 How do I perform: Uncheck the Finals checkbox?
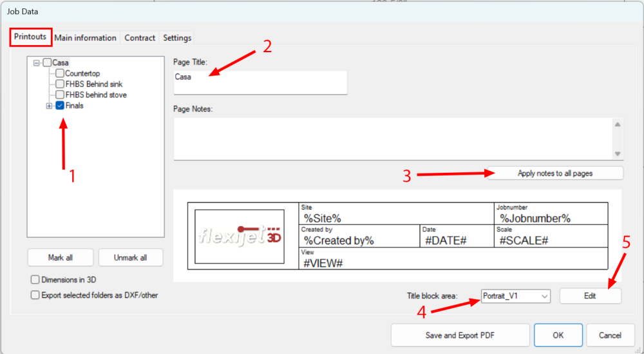point(60,105)
